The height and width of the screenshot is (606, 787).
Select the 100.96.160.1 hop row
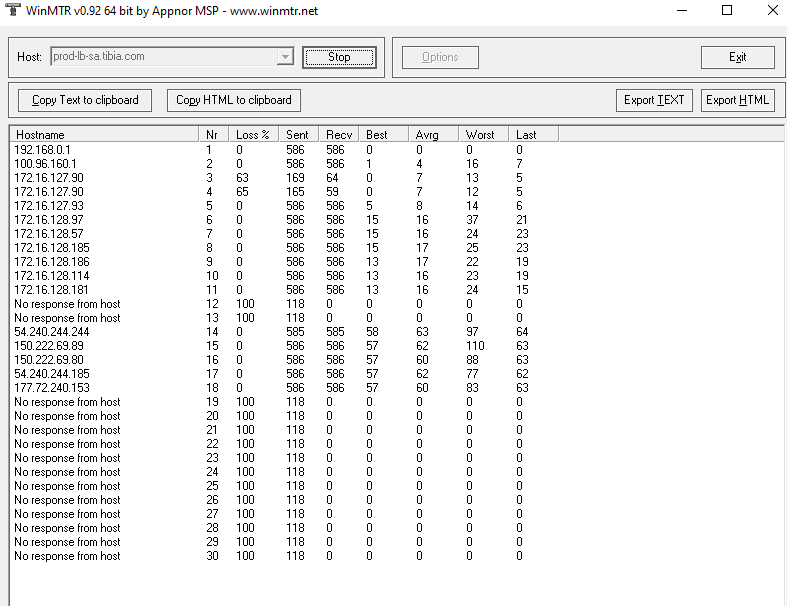(x=284, y=164)
